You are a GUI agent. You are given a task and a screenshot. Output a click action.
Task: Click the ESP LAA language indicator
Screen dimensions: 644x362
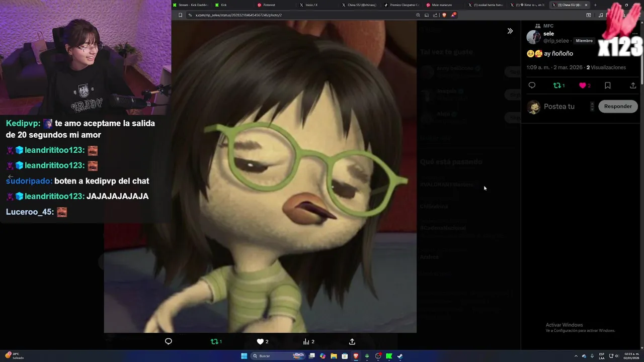602,356
